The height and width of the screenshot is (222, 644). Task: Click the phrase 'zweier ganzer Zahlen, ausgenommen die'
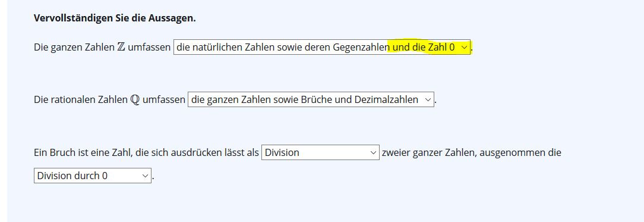click(x=472, y=153)
